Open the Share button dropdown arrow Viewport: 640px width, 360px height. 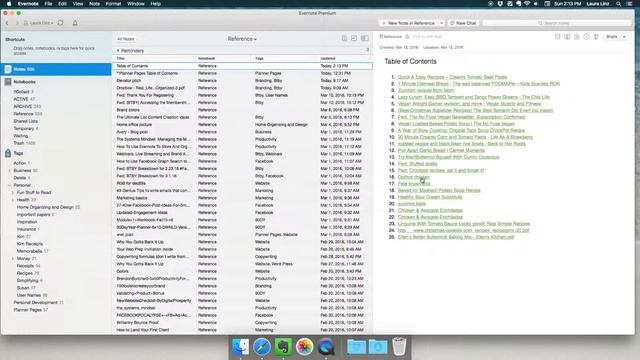[x=624, y=37]
